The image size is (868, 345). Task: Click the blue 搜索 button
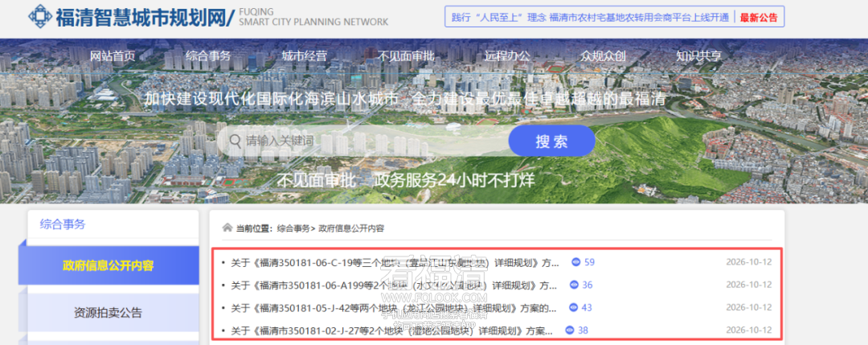coord(552,141)
